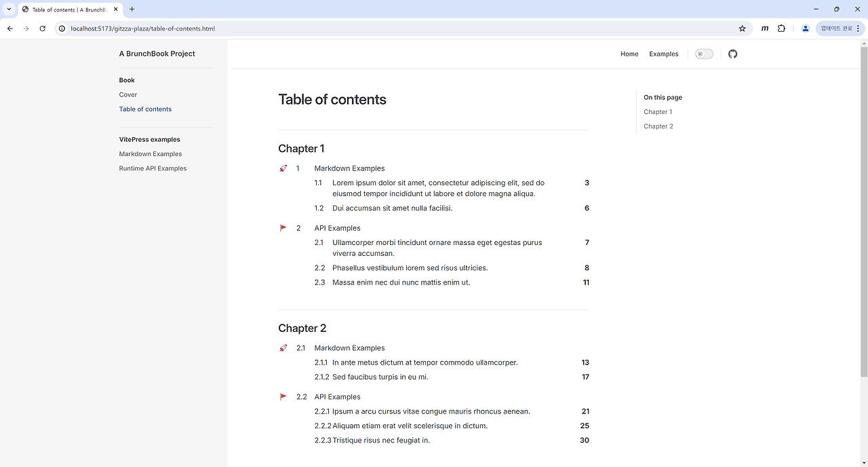The image size is (868, 467).
Task: Jump to Chapter 2 in page outline
Action: (658, 126)
